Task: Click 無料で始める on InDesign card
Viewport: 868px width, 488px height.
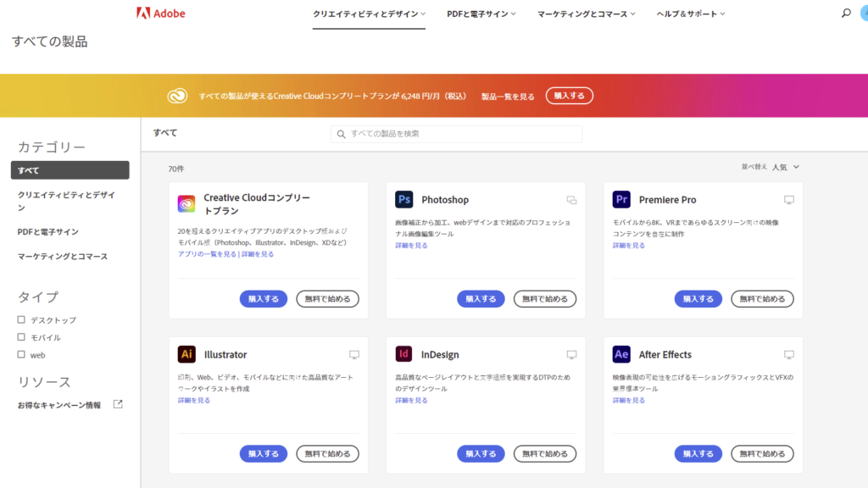Action: 545,454
